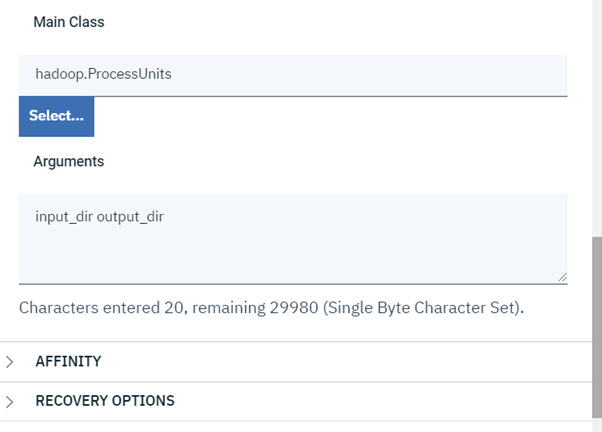The height and width of the screenshot is (432, 602).
Task: Expand the RECOVERY OPTIONS chevron
Action: (10, 401)
